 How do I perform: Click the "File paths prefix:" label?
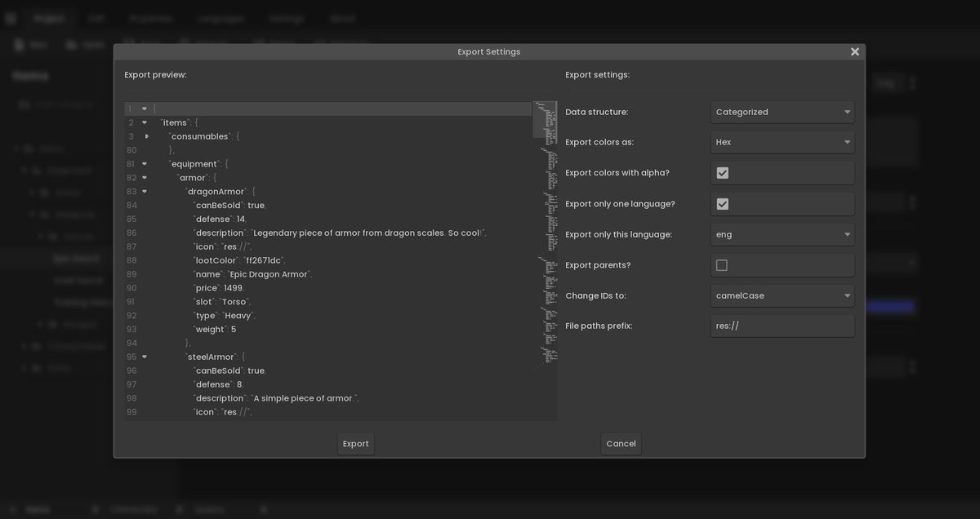point(599,326)
